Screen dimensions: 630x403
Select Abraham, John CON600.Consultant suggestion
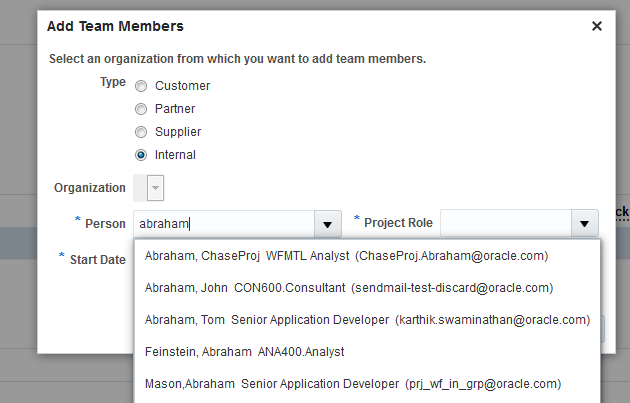pos(349,288)
